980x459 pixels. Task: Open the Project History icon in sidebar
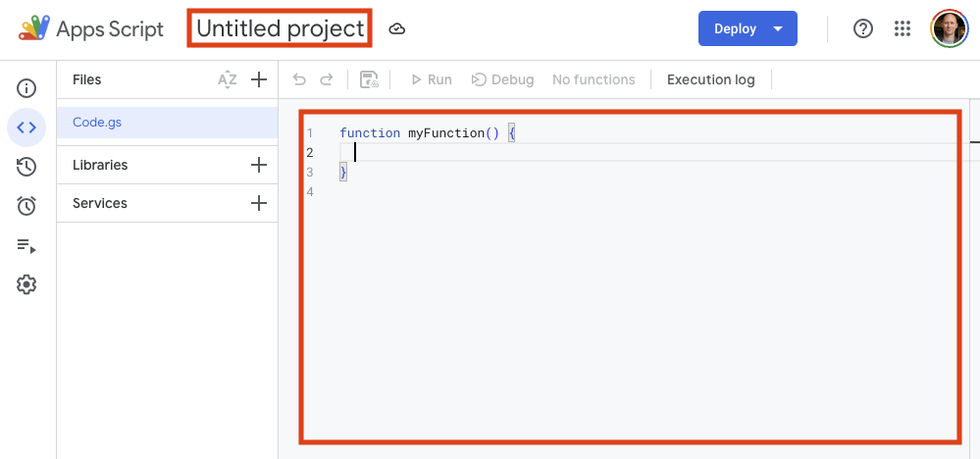[26, 167]
